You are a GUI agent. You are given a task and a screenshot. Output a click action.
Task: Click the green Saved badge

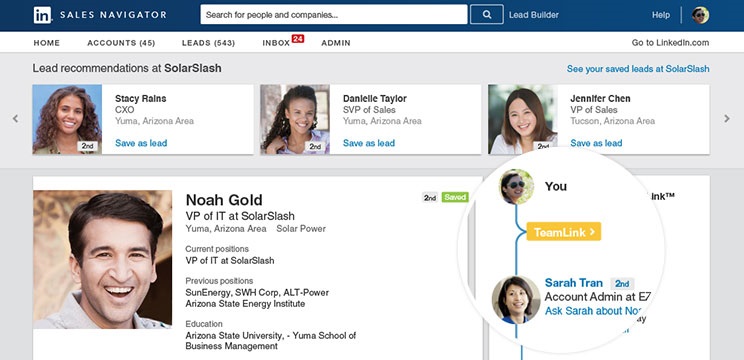(x=455, y=197)
